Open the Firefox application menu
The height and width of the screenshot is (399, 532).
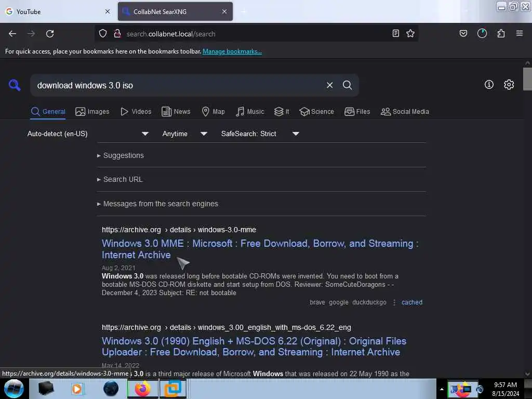[x=520, y=33]
